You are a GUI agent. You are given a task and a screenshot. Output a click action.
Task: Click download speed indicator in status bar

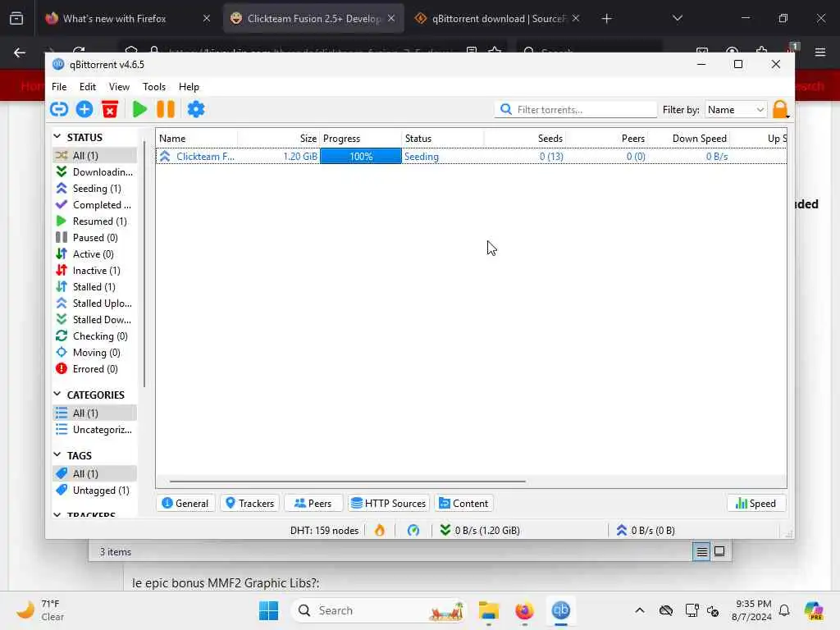coord(480,531)
